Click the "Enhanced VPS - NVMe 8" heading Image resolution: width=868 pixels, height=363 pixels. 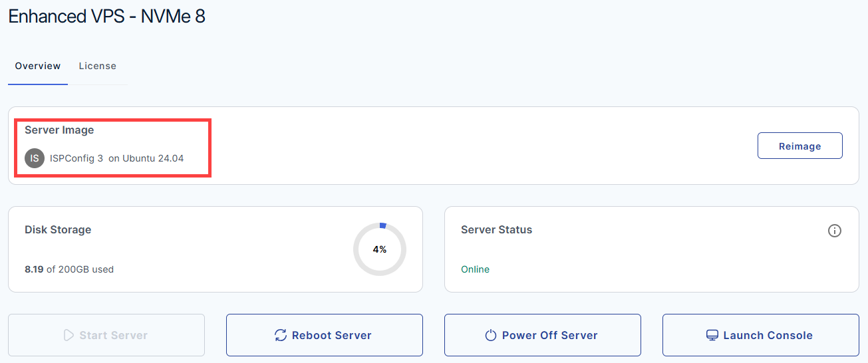(106, 16)
